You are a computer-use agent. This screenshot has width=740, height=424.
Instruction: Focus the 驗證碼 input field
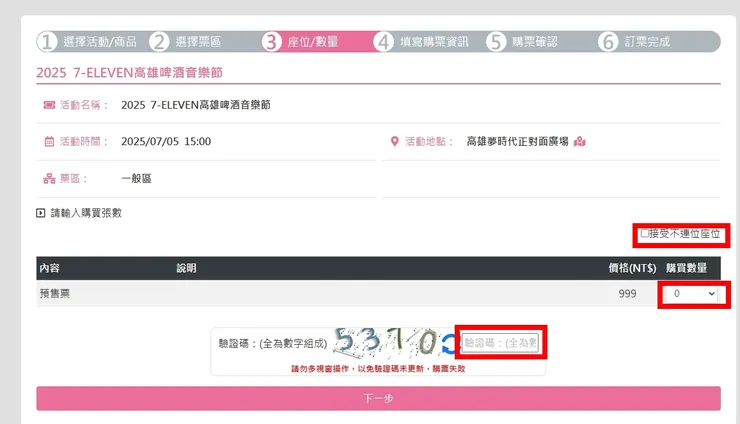coord(500,343)
